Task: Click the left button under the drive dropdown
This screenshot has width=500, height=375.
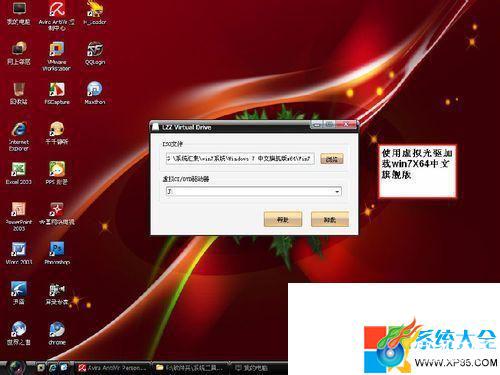Action: 283,219
